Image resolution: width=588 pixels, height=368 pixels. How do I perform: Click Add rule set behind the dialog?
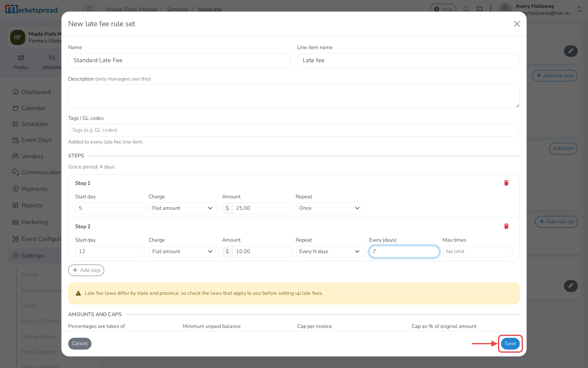pos(556,221)
